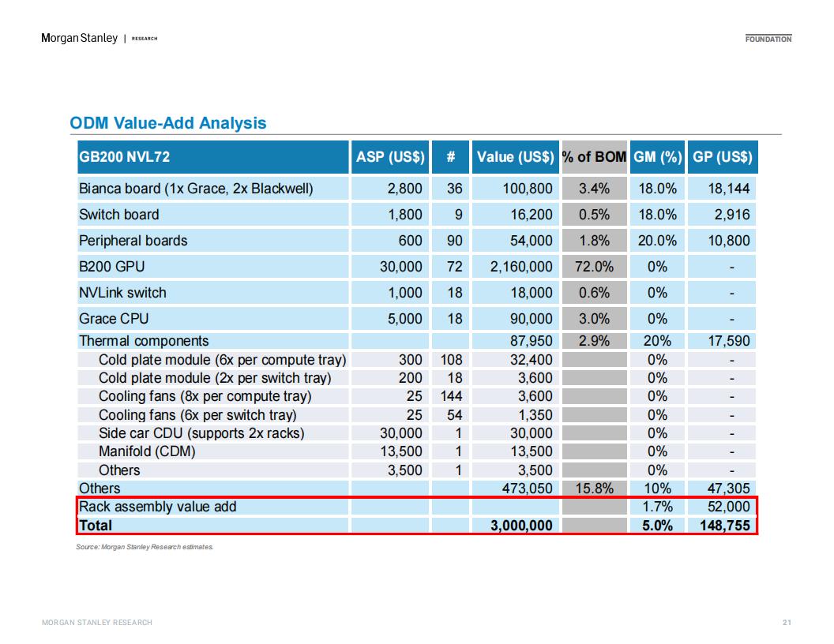Select the 2,160,000 value for B200 GPU
The width and height of the screenshot is (834, 644).
pyautogui.click(x=521, y=267)
